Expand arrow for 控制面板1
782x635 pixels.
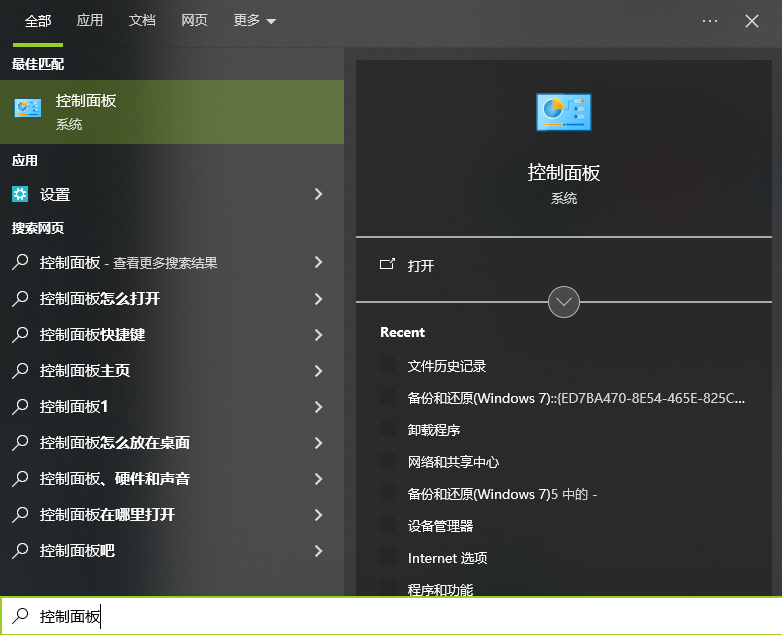(319, 407)
